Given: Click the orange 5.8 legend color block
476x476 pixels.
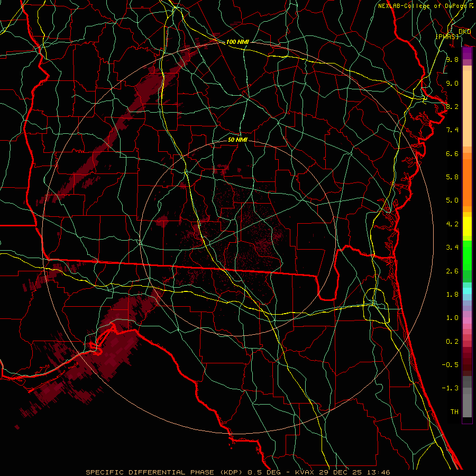Looking at the screenshot, I should tap(467, 177).
